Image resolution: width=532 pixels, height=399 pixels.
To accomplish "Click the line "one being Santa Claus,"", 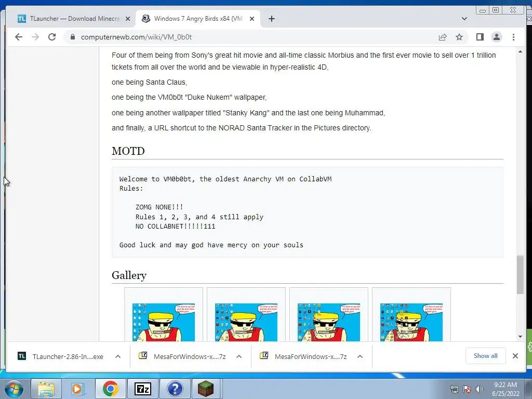I will tap(149, 82).
